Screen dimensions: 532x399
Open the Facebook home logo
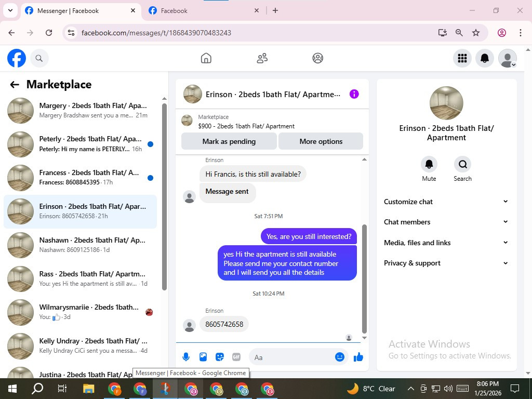[x=17, y=58]
